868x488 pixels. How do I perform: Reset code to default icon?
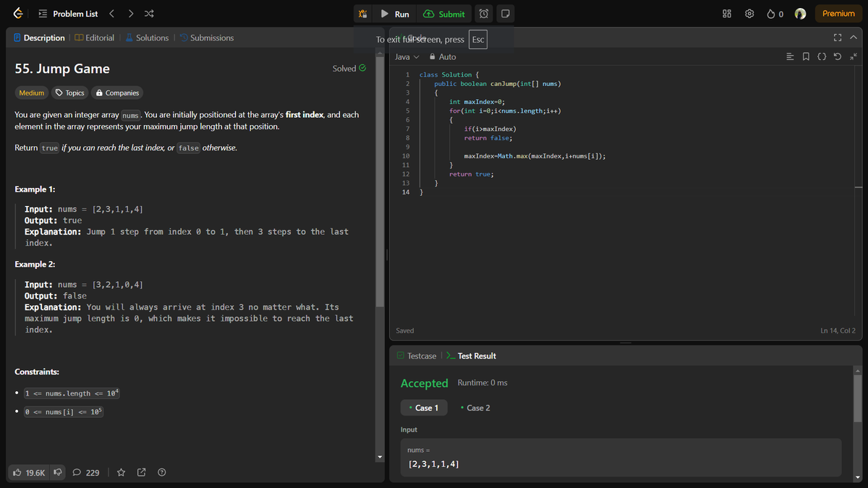point(839,56)
